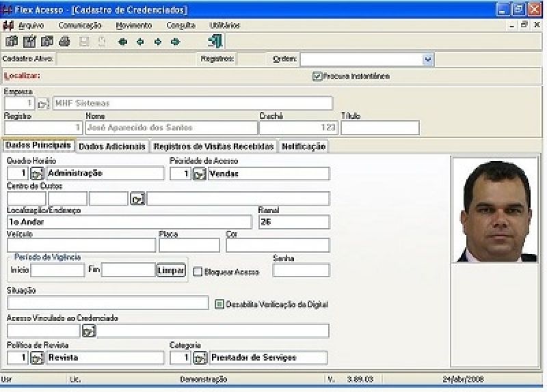Click the print icon in the toolbar
This screenshot has width=547, height=392.
64,42
